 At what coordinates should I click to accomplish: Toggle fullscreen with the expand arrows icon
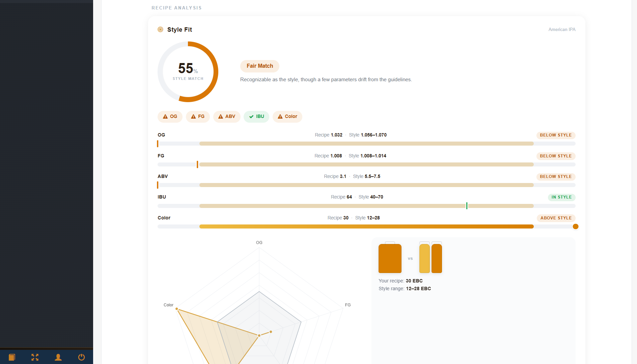click(x=35, y=357)
